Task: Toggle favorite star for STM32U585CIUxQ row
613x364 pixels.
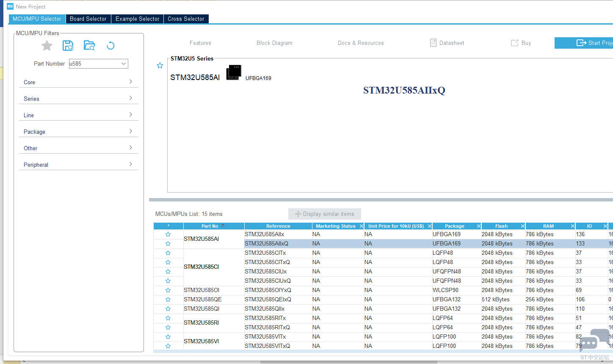Action: pos(168,281)
